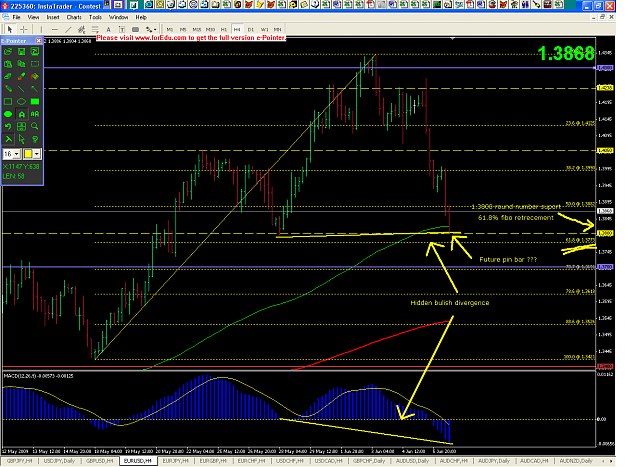The height and width of the screenshot is (467, 625).
Task: Select e-Pointer AA large text tool
Action: coord(35,114)
